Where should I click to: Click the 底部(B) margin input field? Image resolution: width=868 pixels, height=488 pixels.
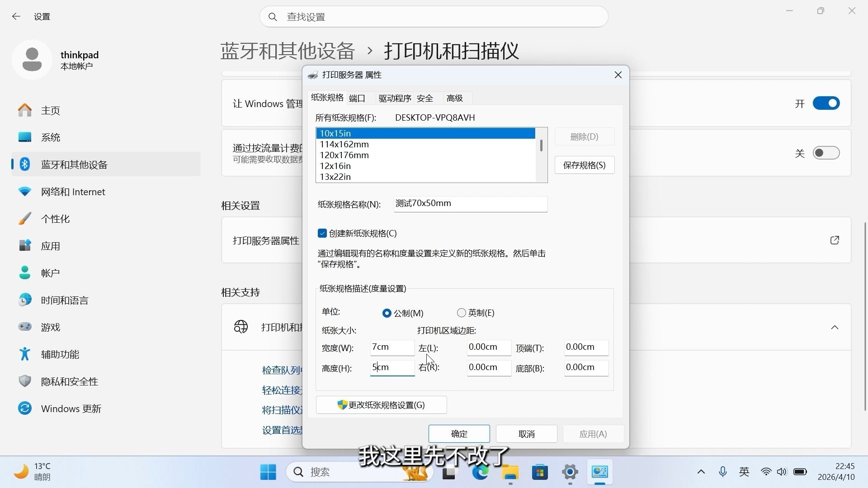coord(586,368)
